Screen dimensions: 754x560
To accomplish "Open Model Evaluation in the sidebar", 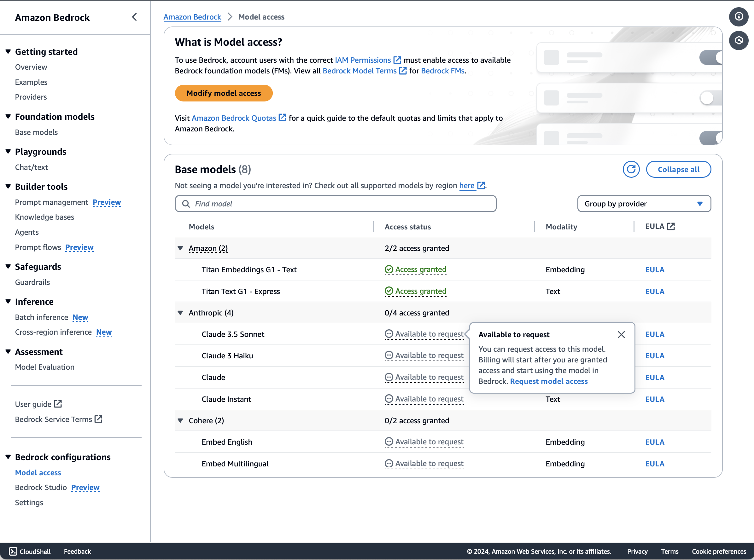I will click(x=45, y=367).
